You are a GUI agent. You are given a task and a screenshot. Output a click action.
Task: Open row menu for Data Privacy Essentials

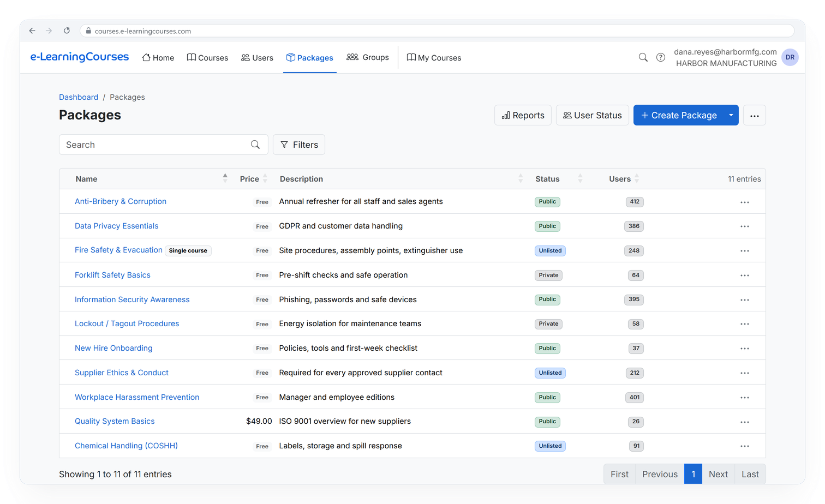[745, 226]
